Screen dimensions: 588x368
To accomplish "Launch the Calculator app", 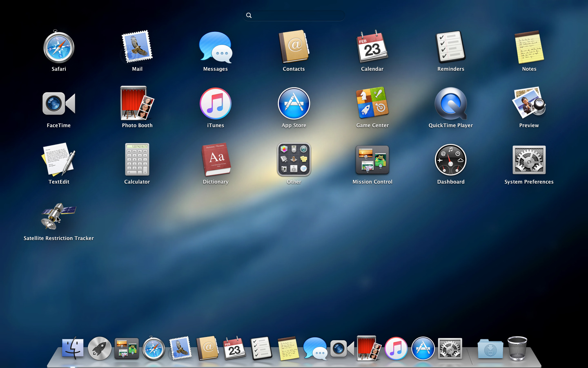I will pyautogui.click(x=137, y=160).
